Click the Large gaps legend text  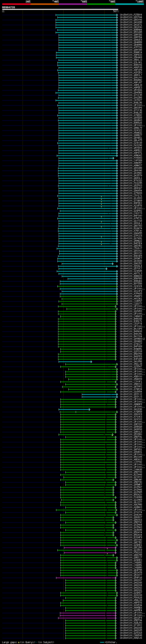28,642
